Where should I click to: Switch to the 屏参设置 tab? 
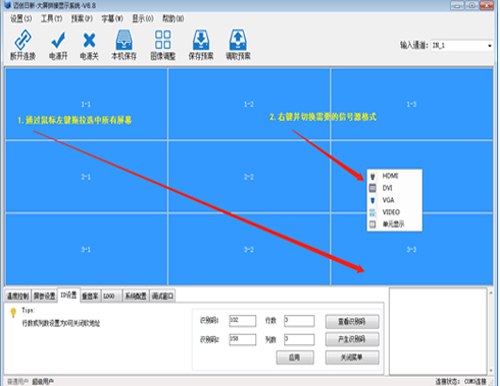pos(44,296)
